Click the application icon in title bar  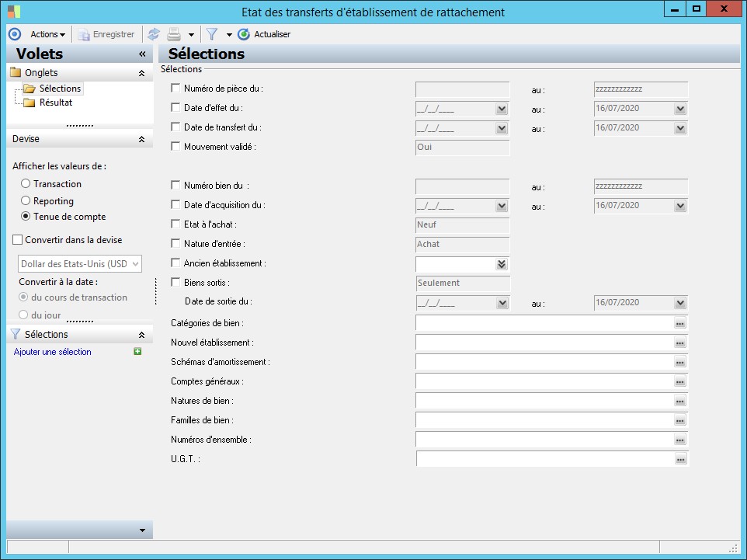tap(14, 12)
